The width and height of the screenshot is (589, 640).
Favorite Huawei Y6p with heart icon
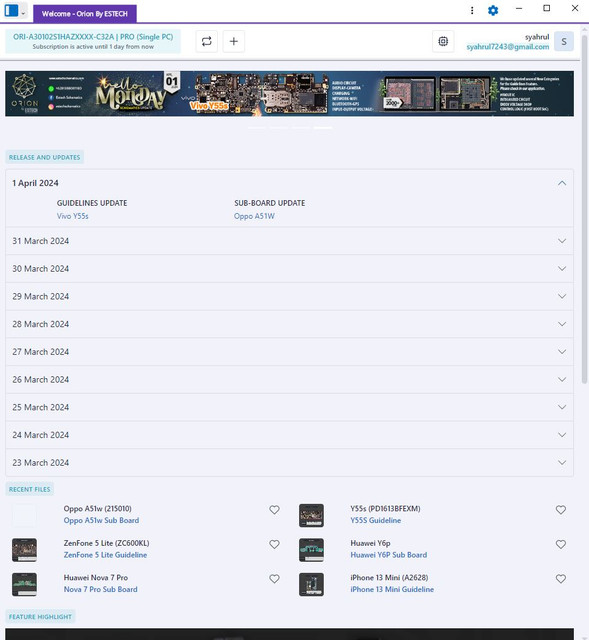point(561,544)
